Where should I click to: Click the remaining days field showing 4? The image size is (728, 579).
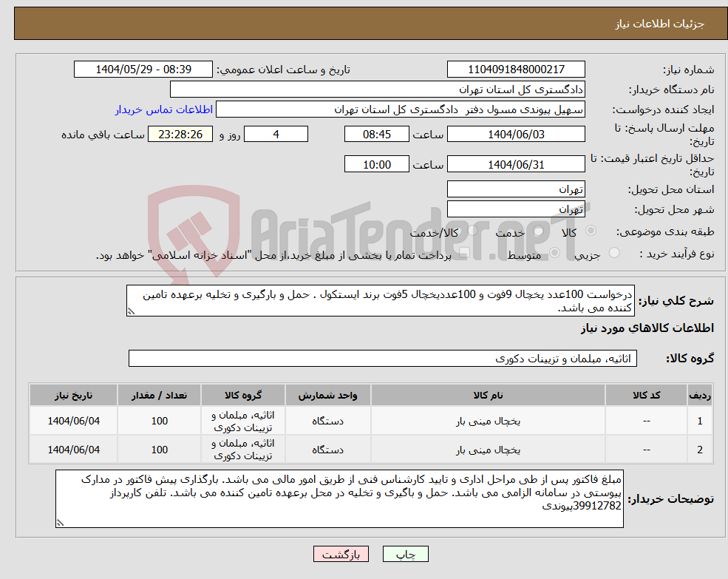(x=276, y=134)
